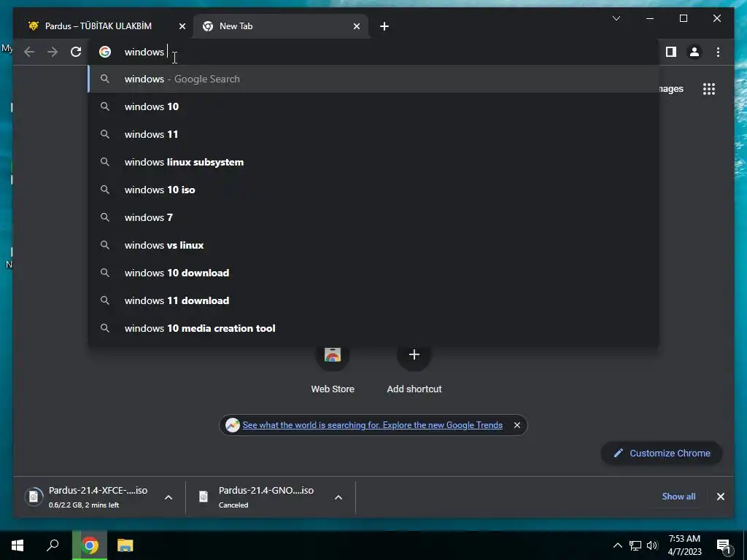Viewport: 747px width, 560px height.
Task: Click the Chrome forward arrow
Action: point(53,52)
